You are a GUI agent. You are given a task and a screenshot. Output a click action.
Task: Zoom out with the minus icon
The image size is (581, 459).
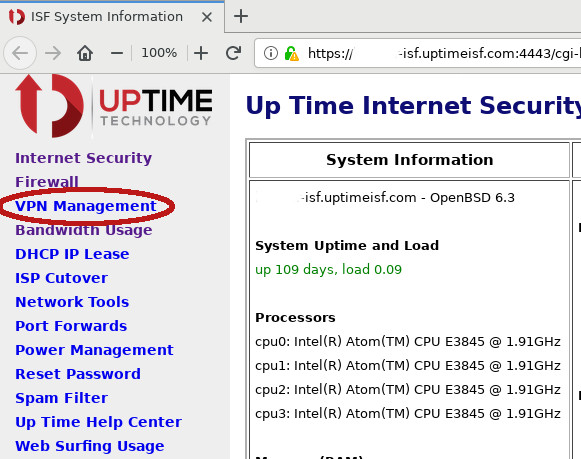pyautogui.click(x=117, y=53)
